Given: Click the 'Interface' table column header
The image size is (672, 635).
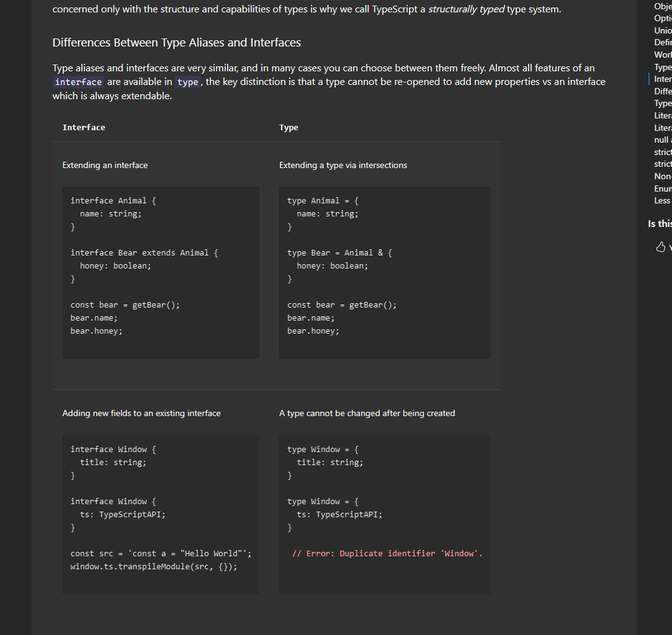Looking at the screenshot, I should [84, 127].
